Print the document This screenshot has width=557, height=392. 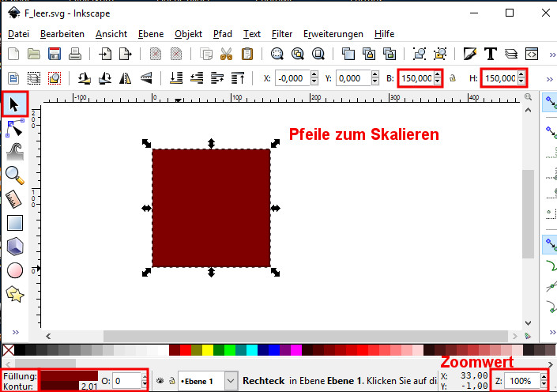tap(75, 54)
